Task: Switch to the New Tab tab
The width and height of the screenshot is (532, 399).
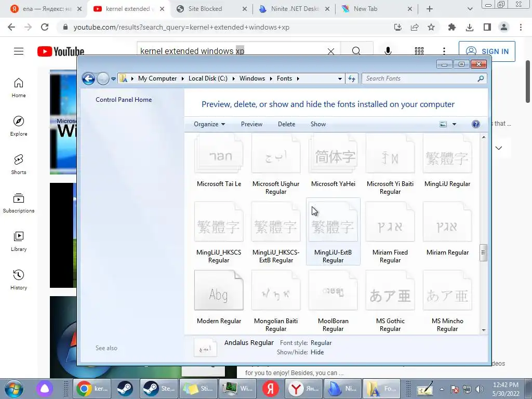Action: [377, 9]
